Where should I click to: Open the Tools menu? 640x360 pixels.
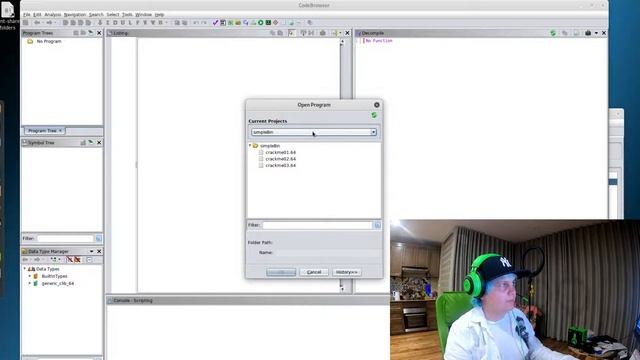tap(127, 15)
